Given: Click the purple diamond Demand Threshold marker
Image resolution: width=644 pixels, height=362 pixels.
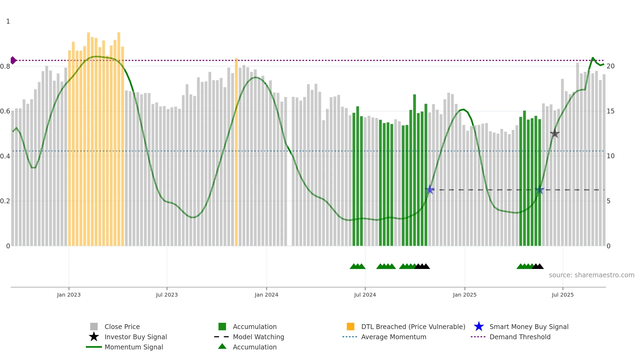Looking at the screenshot, I should coord(13,60).
